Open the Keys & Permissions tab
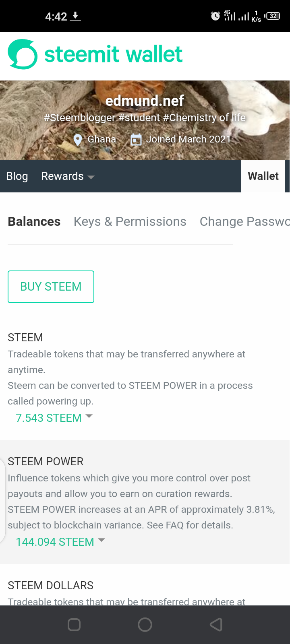The width and height of the screenshot is (290, 644). coord(130,222)
